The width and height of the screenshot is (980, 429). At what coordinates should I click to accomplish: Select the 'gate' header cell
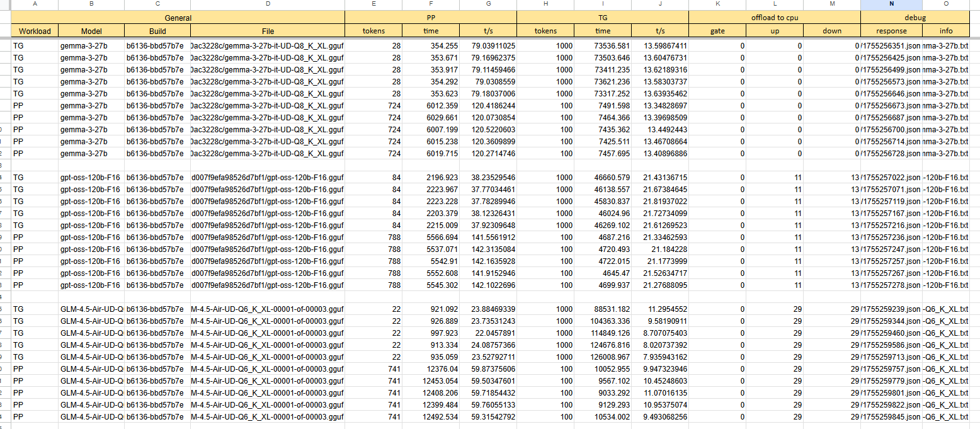[717, 31]
